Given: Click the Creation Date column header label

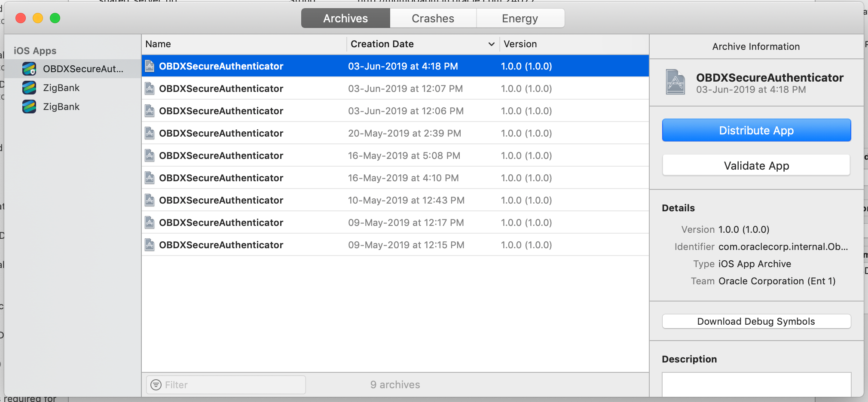Looking at the screenshot, I should tap(382, 44).
